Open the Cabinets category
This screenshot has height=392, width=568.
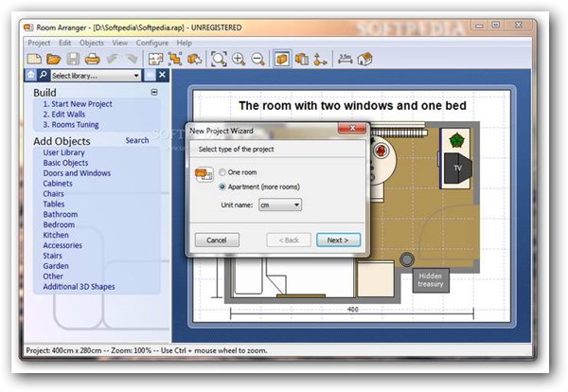(x=58, y=184)
